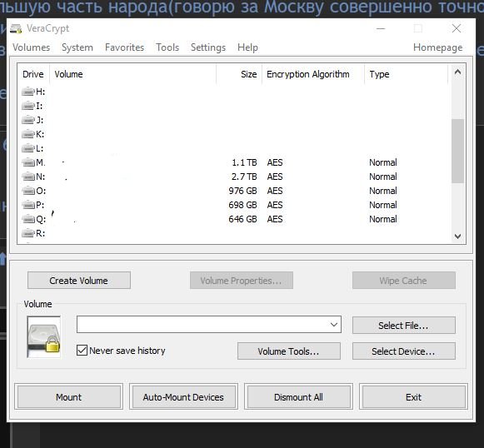Viewport: 484px width, 448px height.
Task: Click the locked disk volume icon
Action: click(44, 337)
